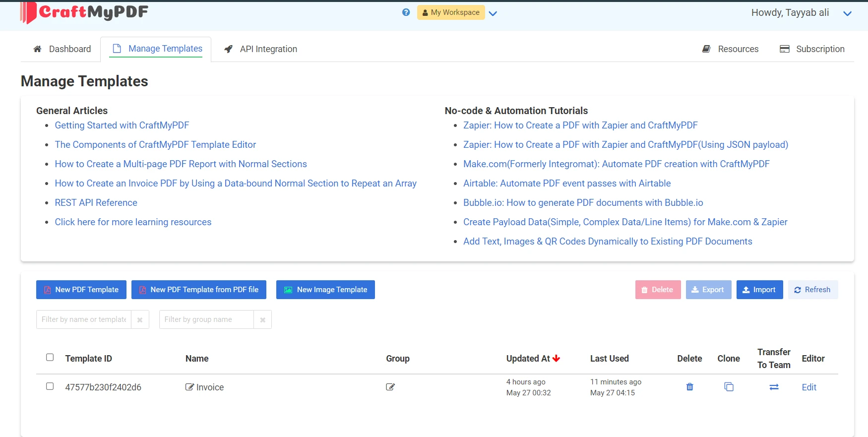Open Getting Started with CraftMyPDF article
This screenshot has height=437, width=868.
122,125
